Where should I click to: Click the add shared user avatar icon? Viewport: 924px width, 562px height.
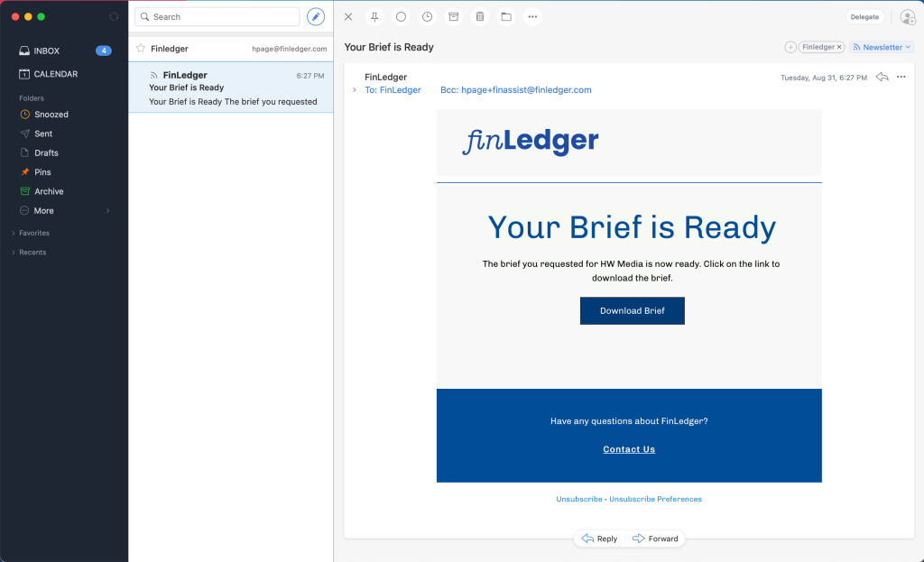(x=908, y=17)
